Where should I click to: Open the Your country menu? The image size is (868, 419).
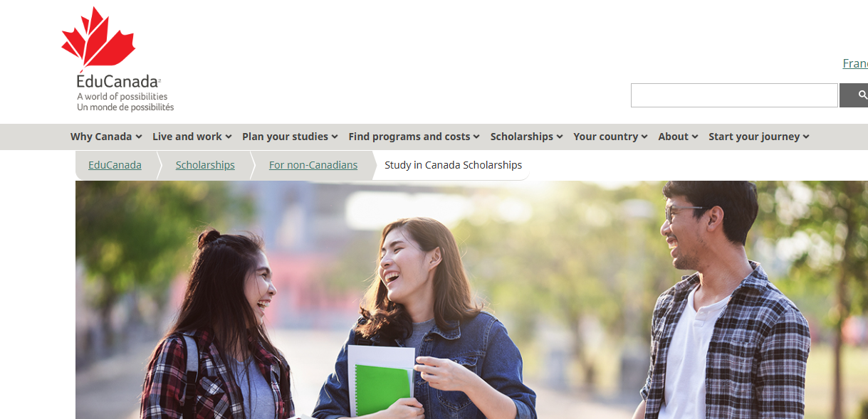pyautogui.click(x=610, y=137)
